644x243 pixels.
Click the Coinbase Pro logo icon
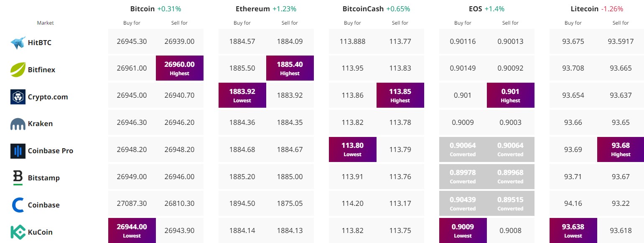18,151
